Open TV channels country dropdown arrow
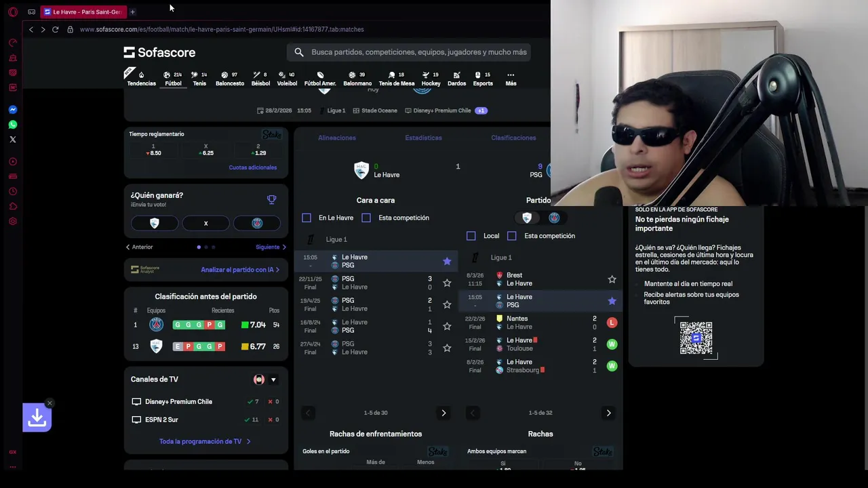The height and width of the screenshot is (488, 868). [x=273, y=380]
